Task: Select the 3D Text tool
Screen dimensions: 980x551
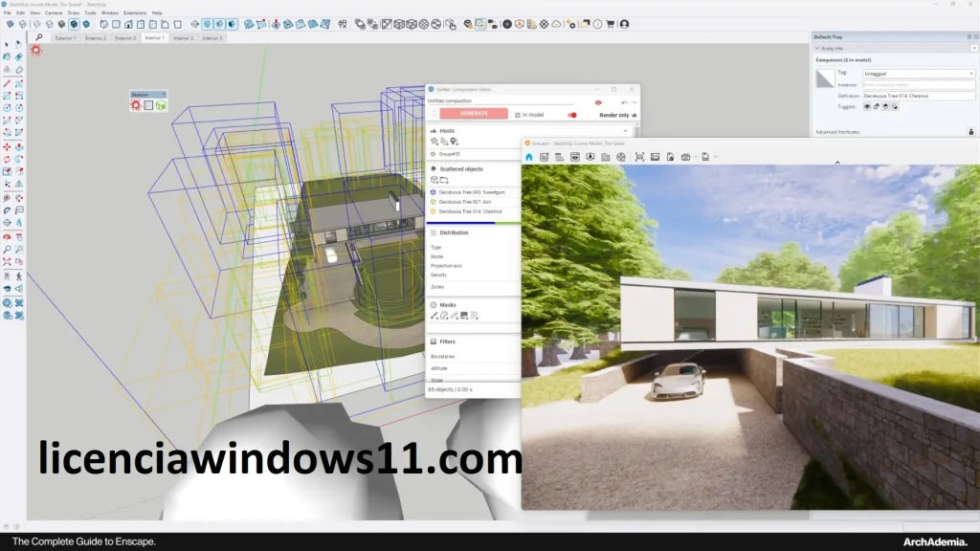Action: 19,223
